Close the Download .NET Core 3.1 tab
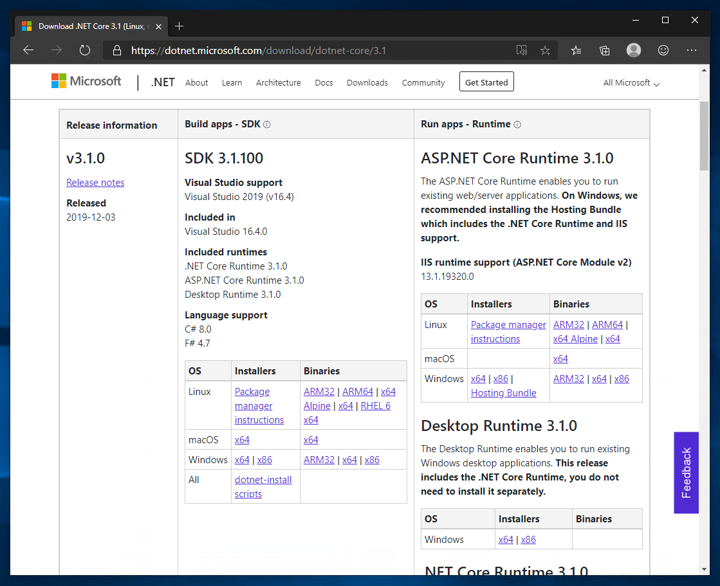Image resolution: width=720 pixels, height=586 pixels. point(158,27)
